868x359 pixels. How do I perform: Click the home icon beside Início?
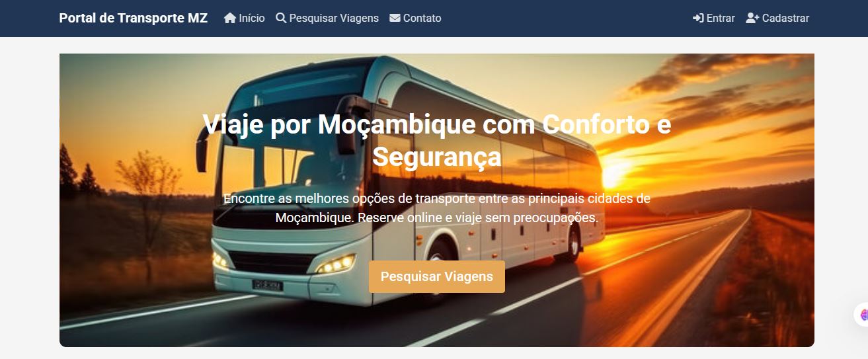pyautogui.click(x=230, y=18)
